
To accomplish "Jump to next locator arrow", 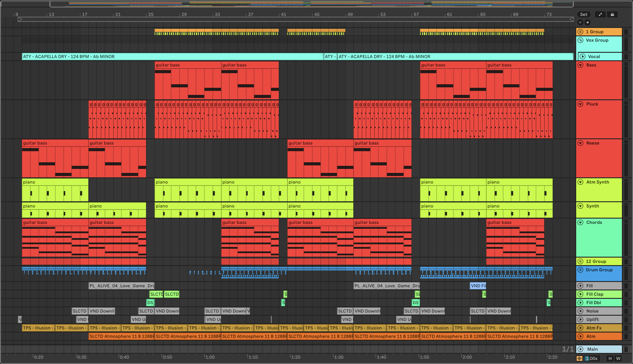I will 587,22.
